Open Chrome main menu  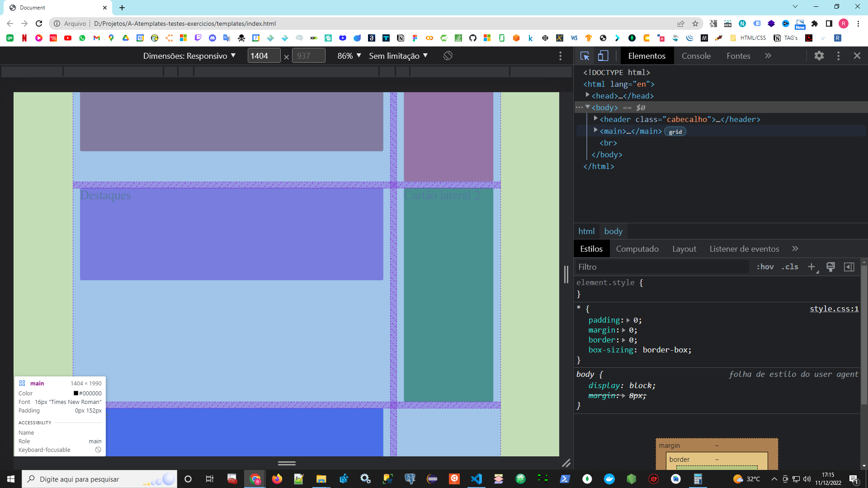(x=858, y=23)
